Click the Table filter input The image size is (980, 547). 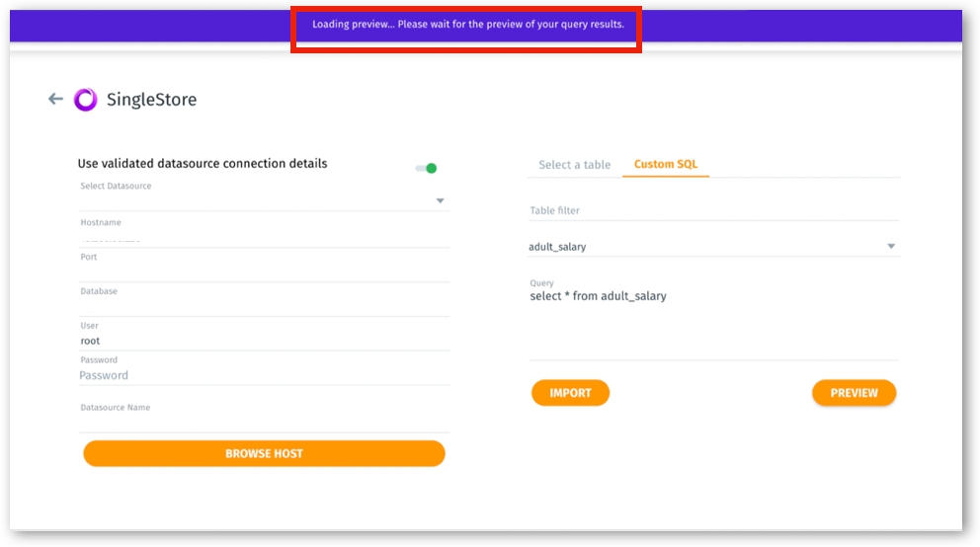[713, 210]
